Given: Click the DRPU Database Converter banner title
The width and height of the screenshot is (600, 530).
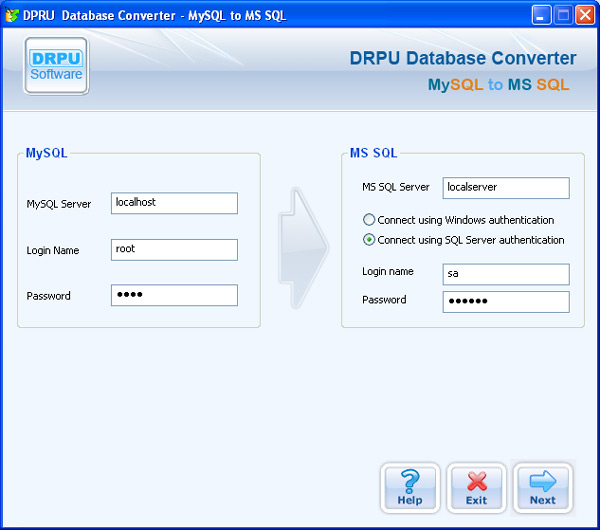Looking at the screenshot, I should [x=463, y=58].
